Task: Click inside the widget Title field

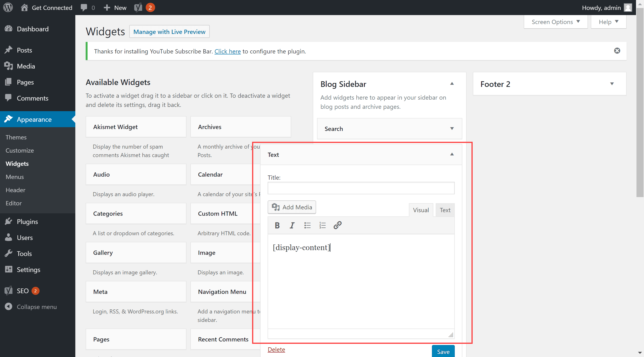Action: [361, 188]
